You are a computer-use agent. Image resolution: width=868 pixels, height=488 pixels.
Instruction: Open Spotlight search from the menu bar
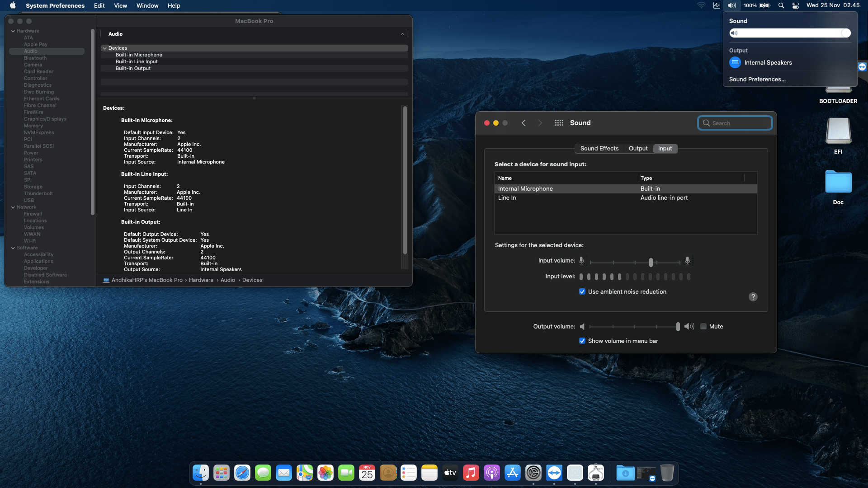click(781, 5)
